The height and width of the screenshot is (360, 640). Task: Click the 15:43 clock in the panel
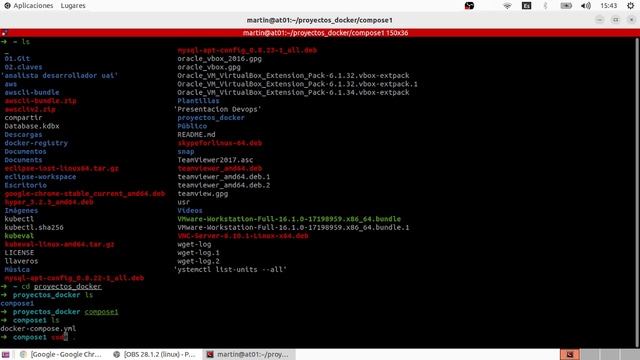[x=609, y=6]
